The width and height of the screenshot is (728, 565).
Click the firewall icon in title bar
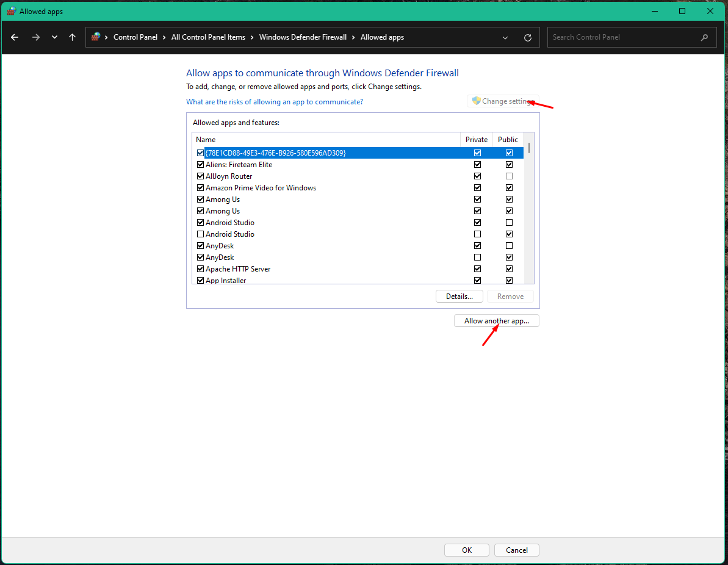(11, 11)
